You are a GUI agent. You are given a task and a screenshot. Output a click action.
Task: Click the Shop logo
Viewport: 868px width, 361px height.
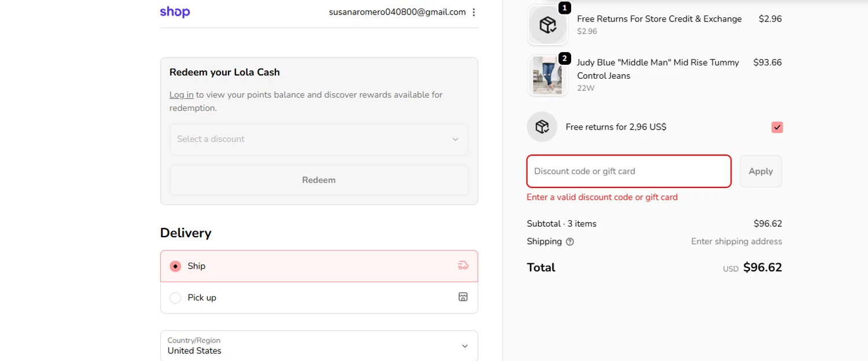[x=175, y=12]
